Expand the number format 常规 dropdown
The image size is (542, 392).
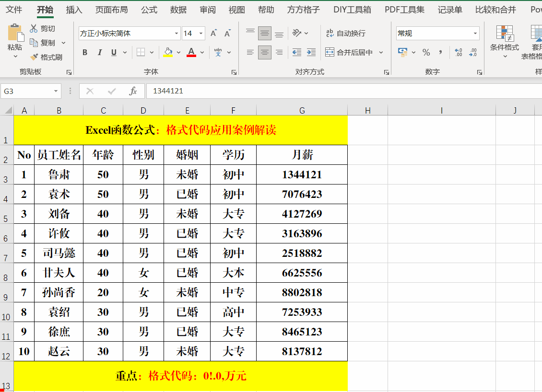475,34
